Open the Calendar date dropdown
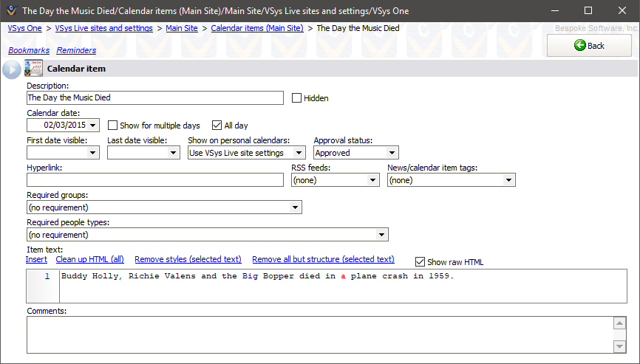Viewport: 640px width, 364px height. pos(92,126)
